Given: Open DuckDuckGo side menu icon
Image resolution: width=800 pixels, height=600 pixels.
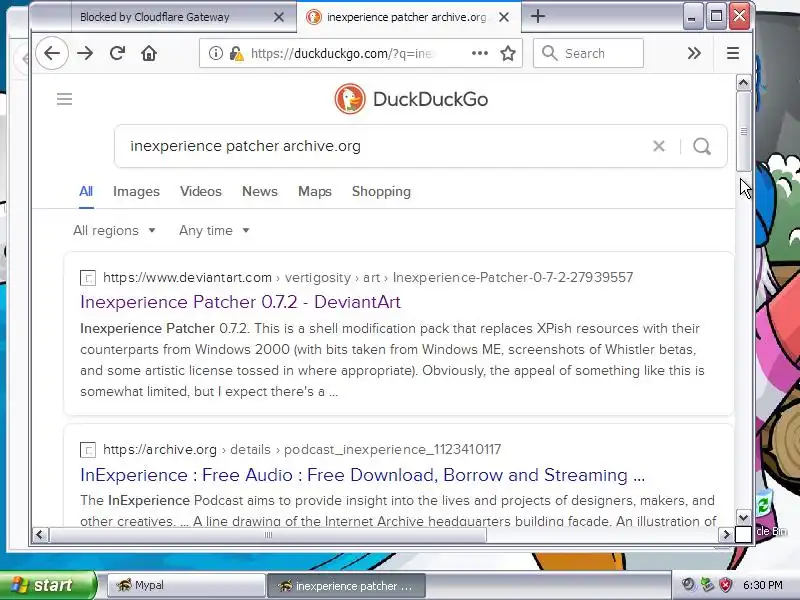Looking at the screenshot, I should 64,99.
